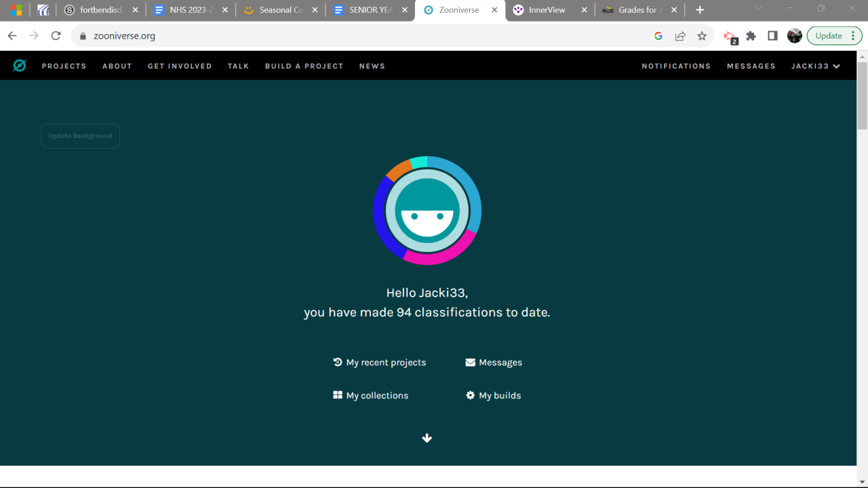Click the Update Background button
Screen dimensions: 868x488
coord(80,136)
